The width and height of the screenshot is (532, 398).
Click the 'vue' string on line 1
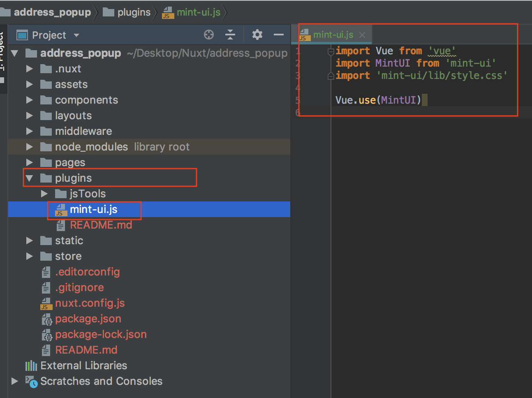(x=442, y=51)
